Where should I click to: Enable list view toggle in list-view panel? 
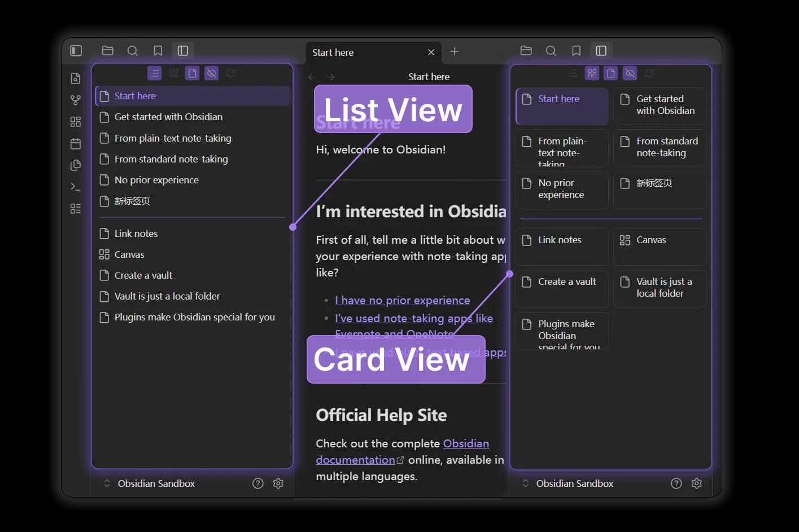pos(155,73)
